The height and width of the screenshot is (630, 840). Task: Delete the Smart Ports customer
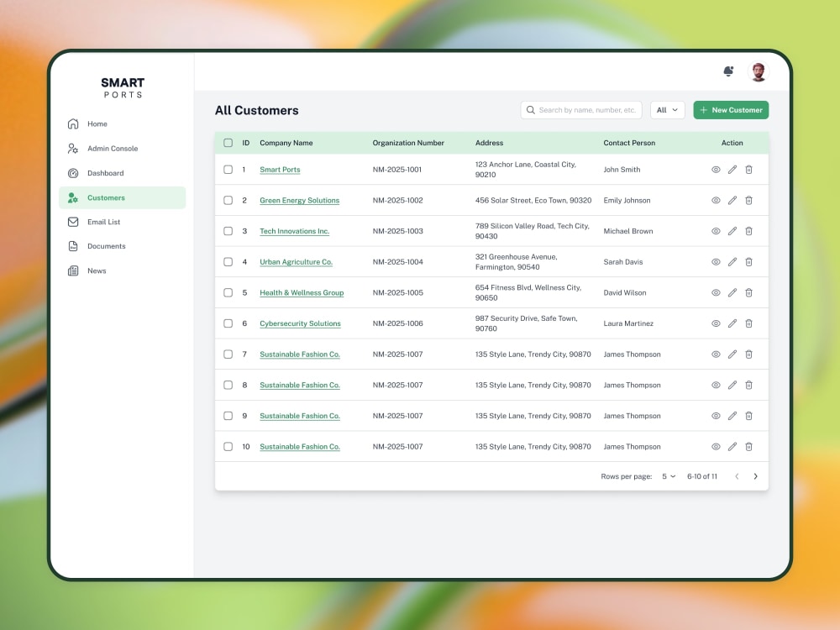click(x=749, y=170)
